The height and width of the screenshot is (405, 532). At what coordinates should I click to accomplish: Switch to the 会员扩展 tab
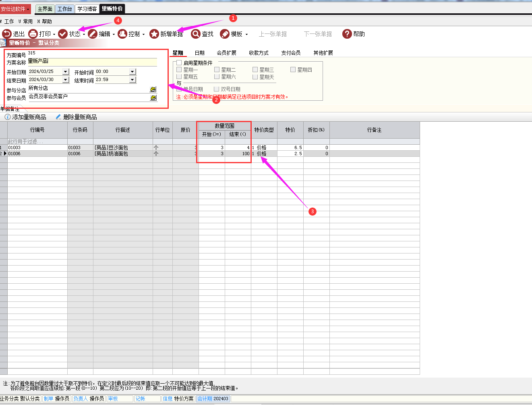226,53
